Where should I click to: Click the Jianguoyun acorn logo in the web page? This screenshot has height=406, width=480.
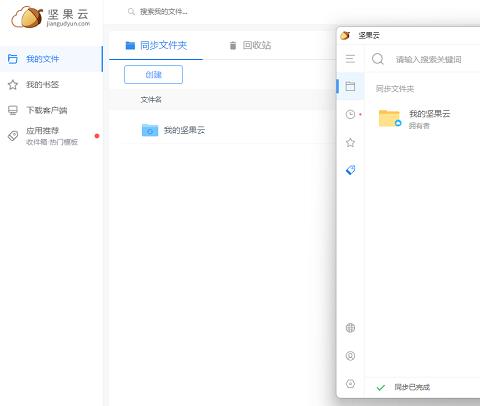(x=27, y=17)
